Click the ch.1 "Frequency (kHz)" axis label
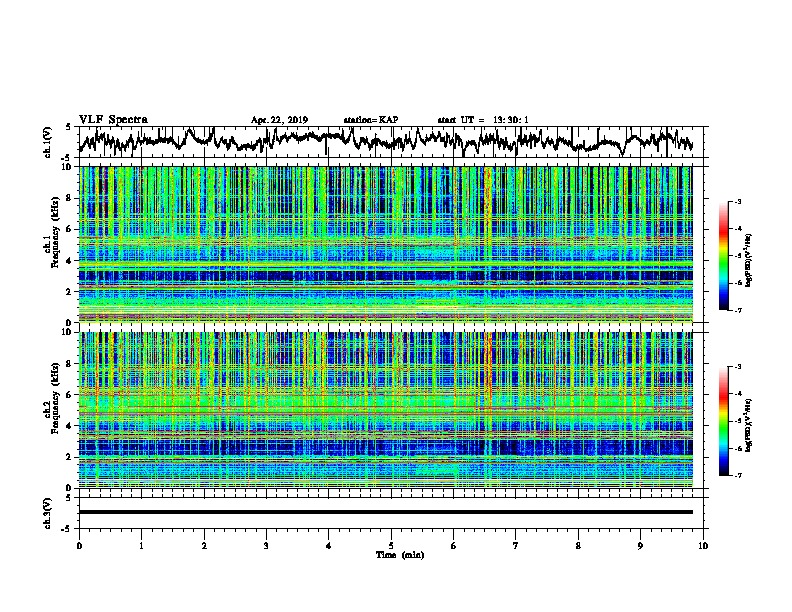Image resolution: width=792 pixels, height=612 pixels. pyautogui.click(x=55, y=233)
